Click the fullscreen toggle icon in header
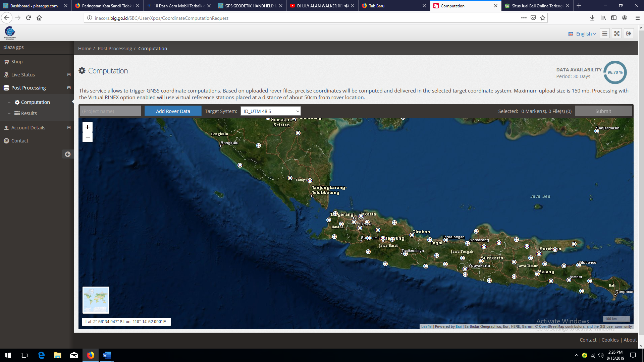644x362 pixels. click(x=616, y=34)
